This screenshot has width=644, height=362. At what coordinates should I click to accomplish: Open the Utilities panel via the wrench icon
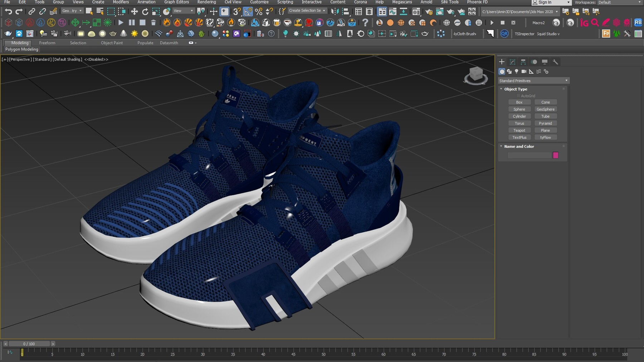point(556,61)
